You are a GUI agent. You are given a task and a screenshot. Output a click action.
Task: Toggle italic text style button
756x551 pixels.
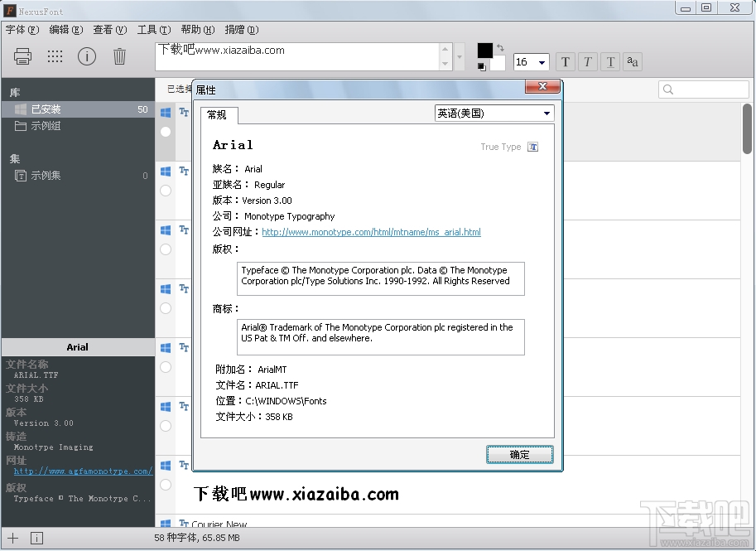point(588,62)
